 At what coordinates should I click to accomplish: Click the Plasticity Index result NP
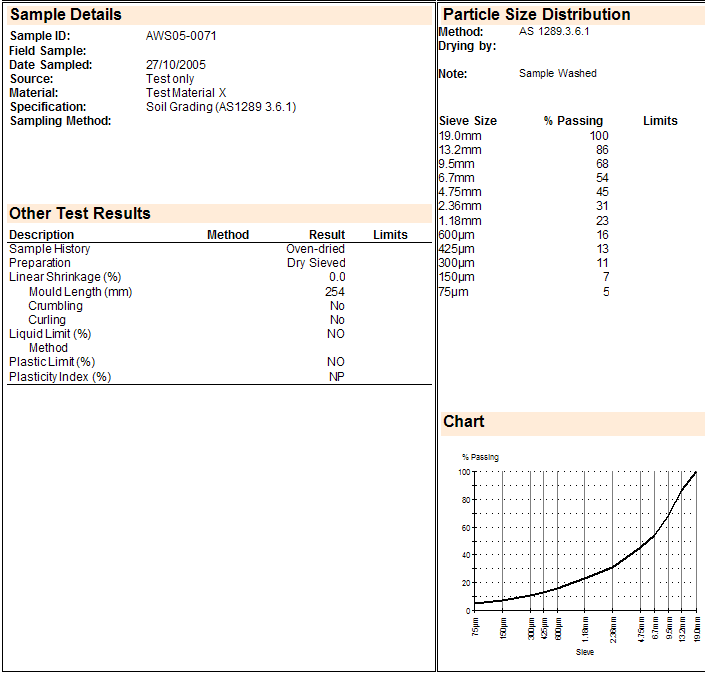click(337, 377)
